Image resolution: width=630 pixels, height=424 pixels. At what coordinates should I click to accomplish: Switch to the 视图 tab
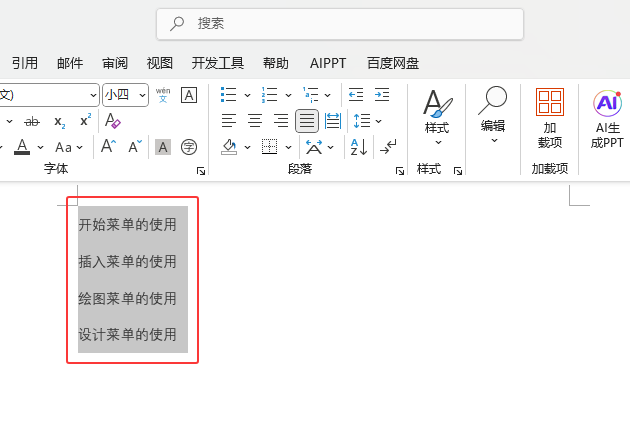(x=160, y=63)
